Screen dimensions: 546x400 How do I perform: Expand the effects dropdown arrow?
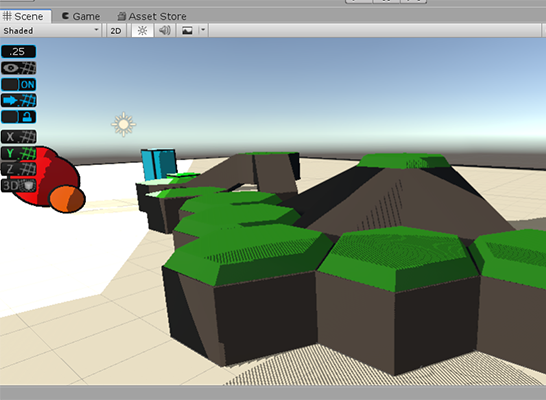[203, 31]
